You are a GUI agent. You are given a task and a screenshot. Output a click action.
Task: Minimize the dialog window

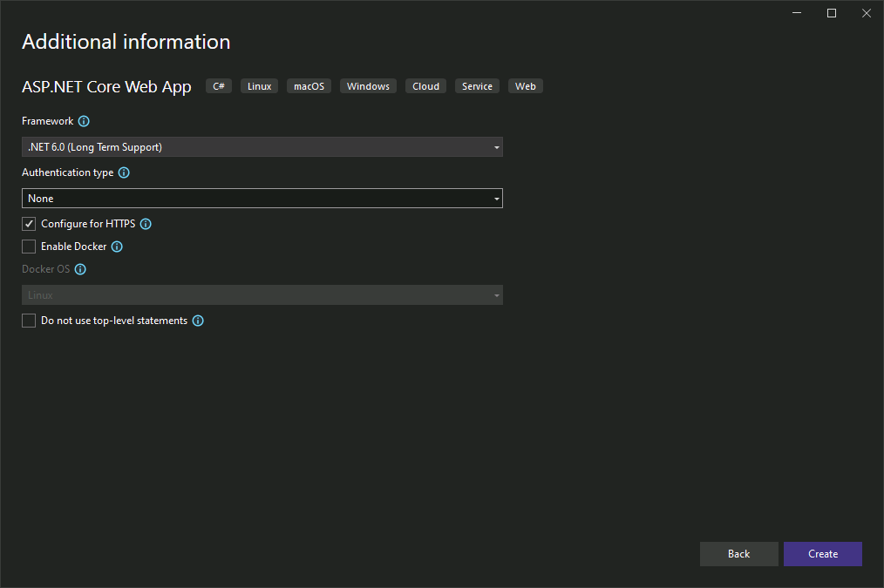point(797,13)
